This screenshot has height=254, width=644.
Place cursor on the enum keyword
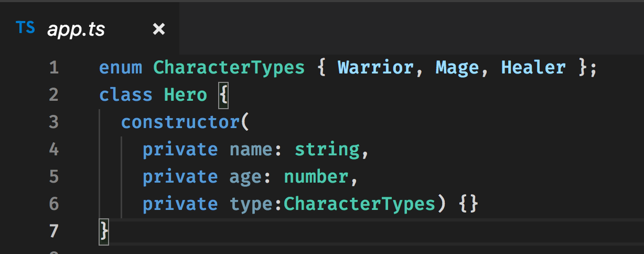[121, 68]
